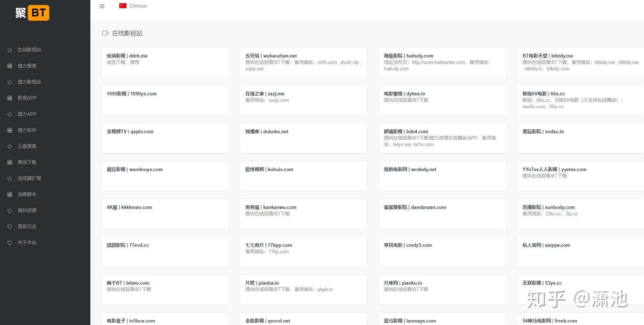Open the 磁力影视站 sidebar menu item
Viewport: 644px width, 325px height.
pyautogui.click(x=29, y=82)
